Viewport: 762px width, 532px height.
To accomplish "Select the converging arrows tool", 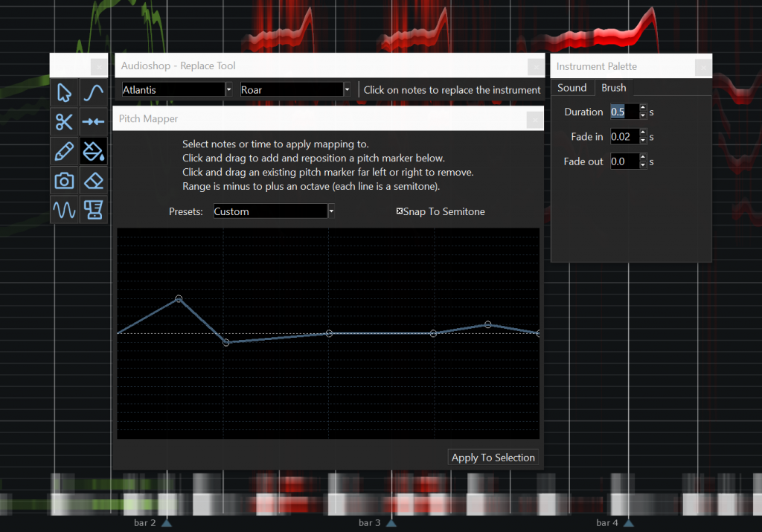I will tap(93, 122).
